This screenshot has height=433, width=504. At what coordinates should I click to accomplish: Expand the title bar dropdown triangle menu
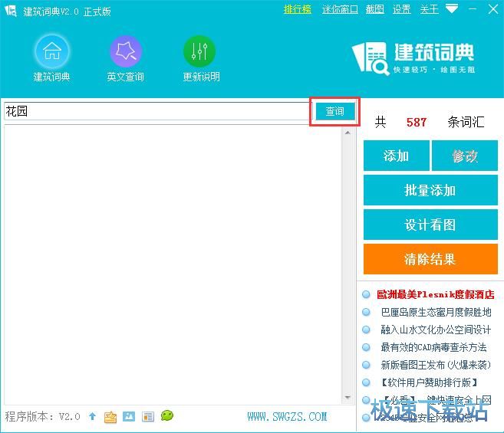(x=453, y=9)
